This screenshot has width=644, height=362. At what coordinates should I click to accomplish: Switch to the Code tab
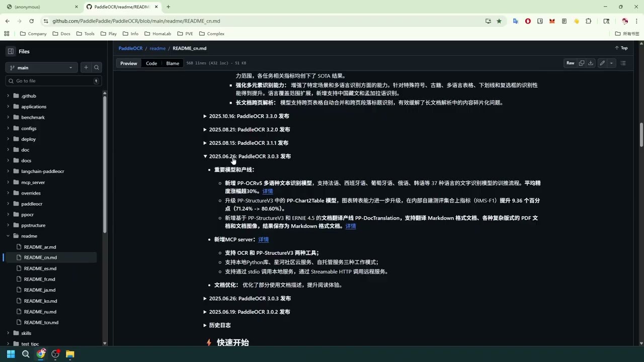point(151,63)
